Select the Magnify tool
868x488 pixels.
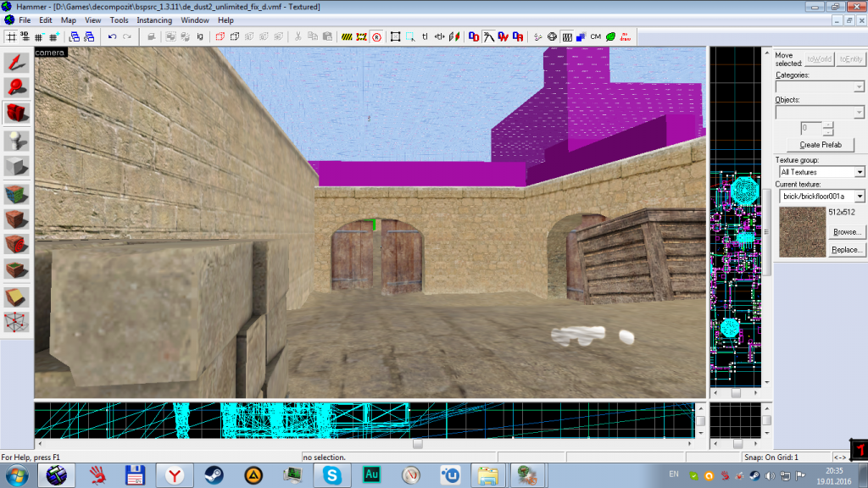(17, 86)
